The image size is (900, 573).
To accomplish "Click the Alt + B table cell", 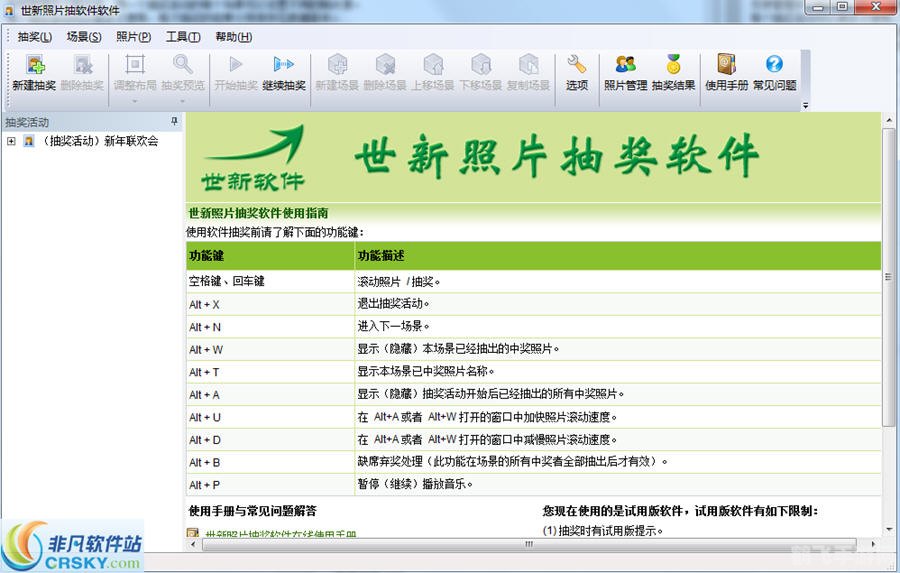I will 270,462.
